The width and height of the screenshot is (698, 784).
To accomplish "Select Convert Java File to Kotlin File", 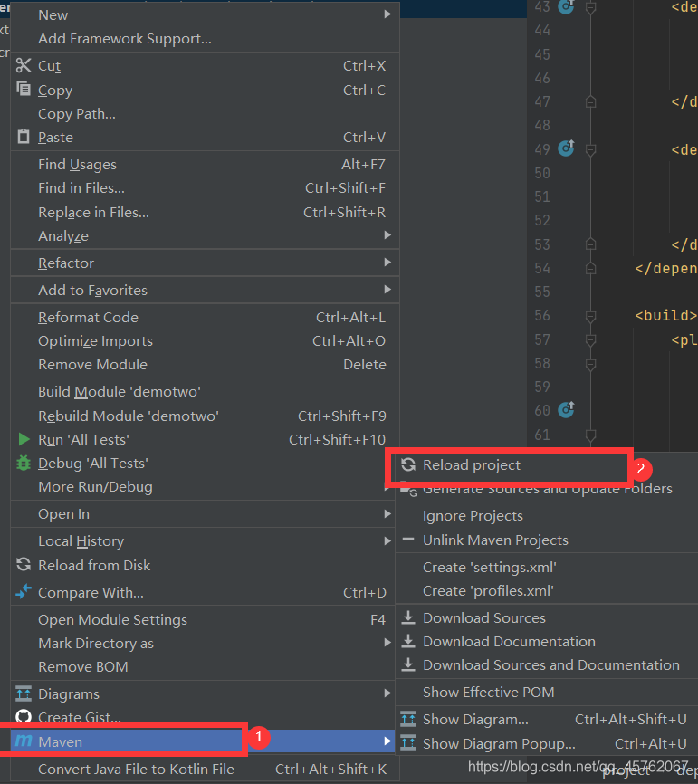I will (205, 769).
